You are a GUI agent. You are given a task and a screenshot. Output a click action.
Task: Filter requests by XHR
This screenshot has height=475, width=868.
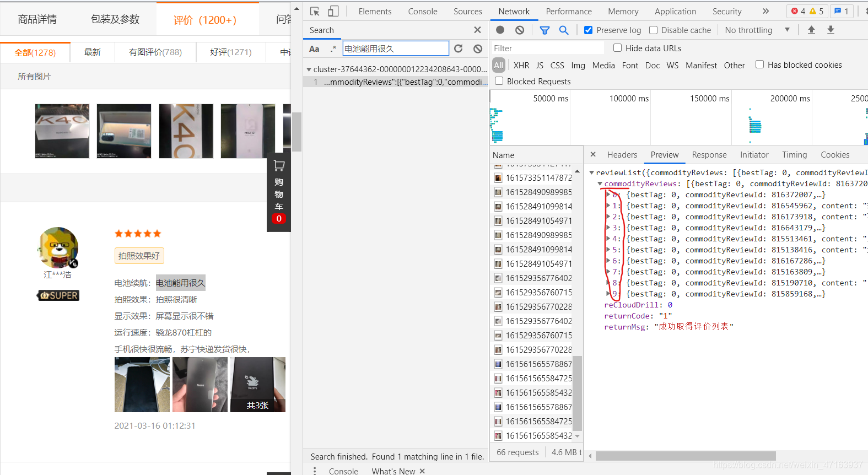pyautogui.click(x=521, y=65)
